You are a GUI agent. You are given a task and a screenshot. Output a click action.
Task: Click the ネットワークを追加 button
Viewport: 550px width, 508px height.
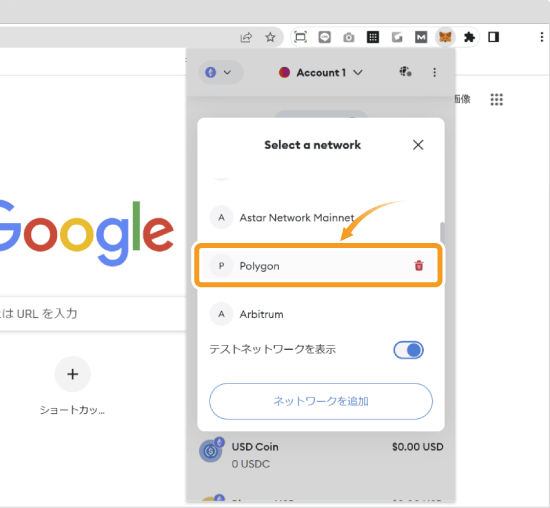[321, 401]
